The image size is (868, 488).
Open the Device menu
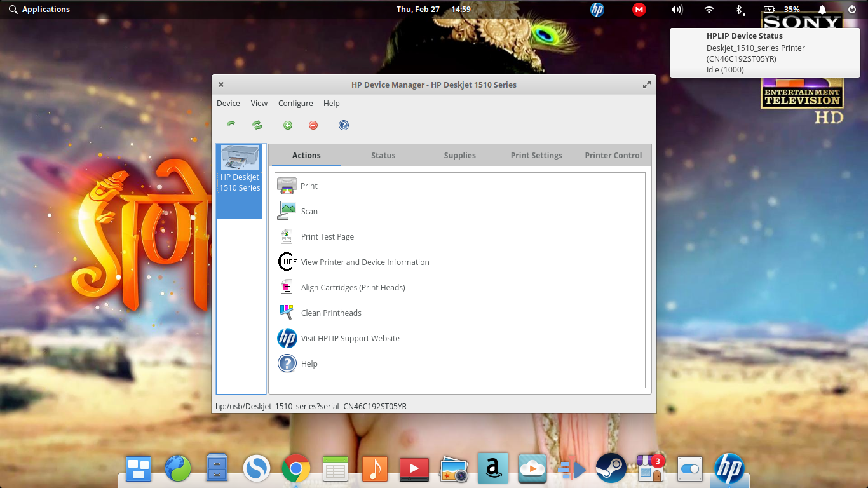point(228,103)
